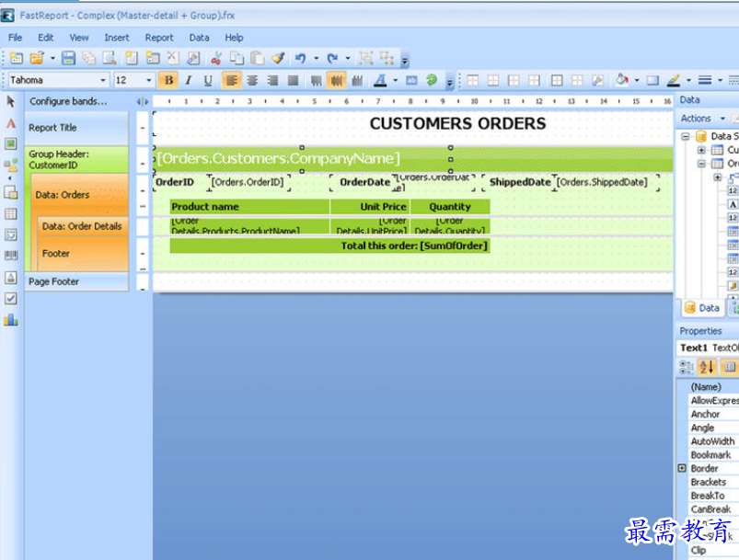Open the Help menu
Viewport: 739px width, 560px height.
[x=234, y=38]
